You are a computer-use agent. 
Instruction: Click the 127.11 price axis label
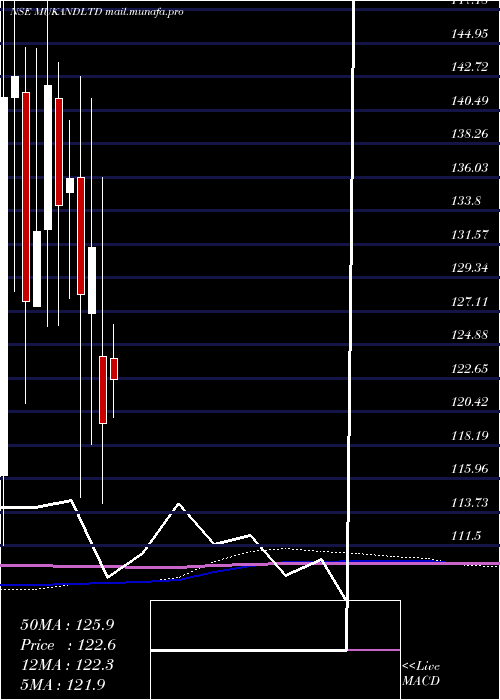[470, 301]
